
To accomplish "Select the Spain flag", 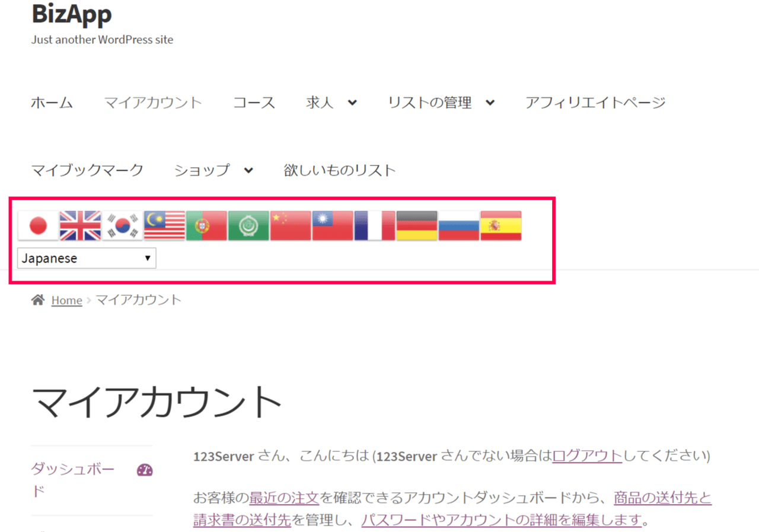I will [501, 225].
